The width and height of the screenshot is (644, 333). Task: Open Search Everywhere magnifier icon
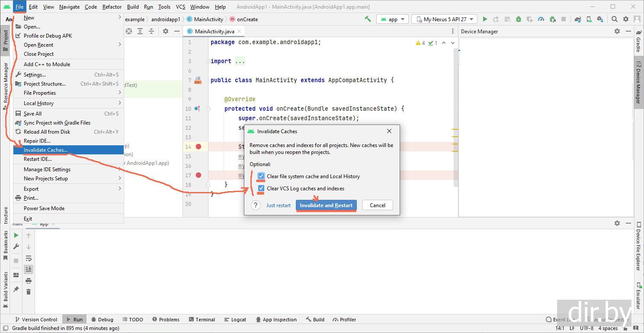pyautogui.click(x=614, y=19)
